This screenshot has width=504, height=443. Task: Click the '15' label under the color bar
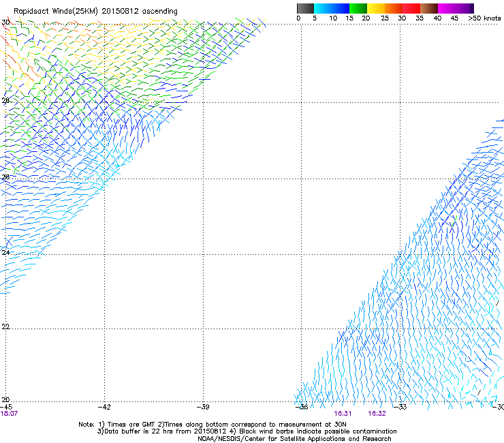349,18
